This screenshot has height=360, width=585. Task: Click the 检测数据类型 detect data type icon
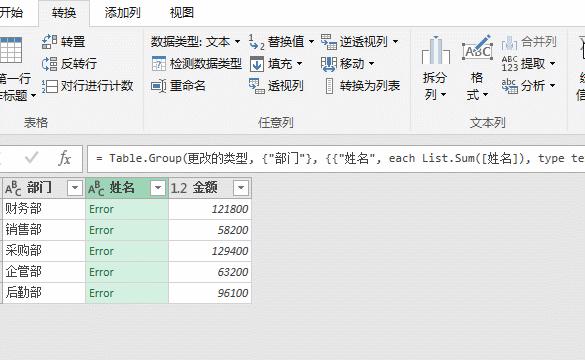click(x=159, y=64)
